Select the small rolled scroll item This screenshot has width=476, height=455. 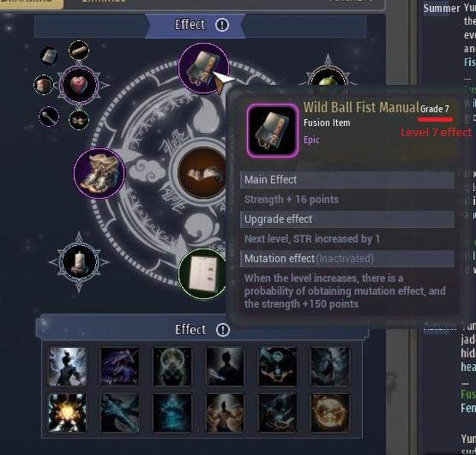(x=79, y=51)
